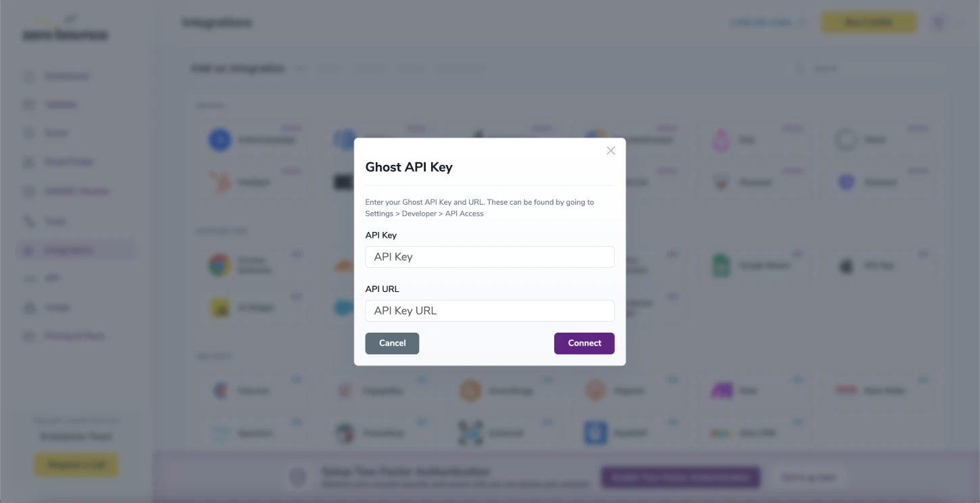Click the green spreadsheet integration icon
The width and height of the screenshot is (980, 503).
(720, 264)
